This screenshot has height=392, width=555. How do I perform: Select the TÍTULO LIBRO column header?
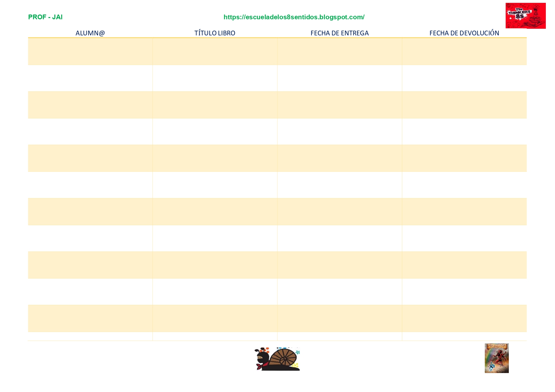click(215, 33)
